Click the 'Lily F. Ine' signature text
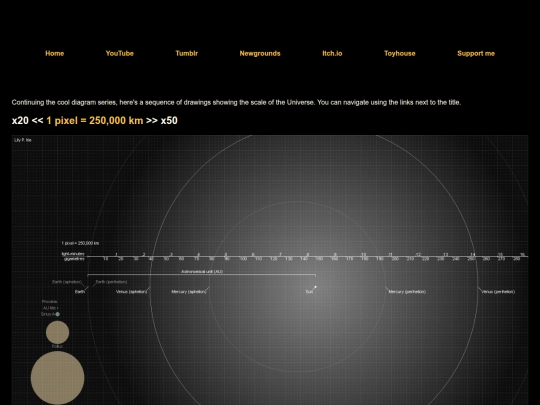 [23, 140]
